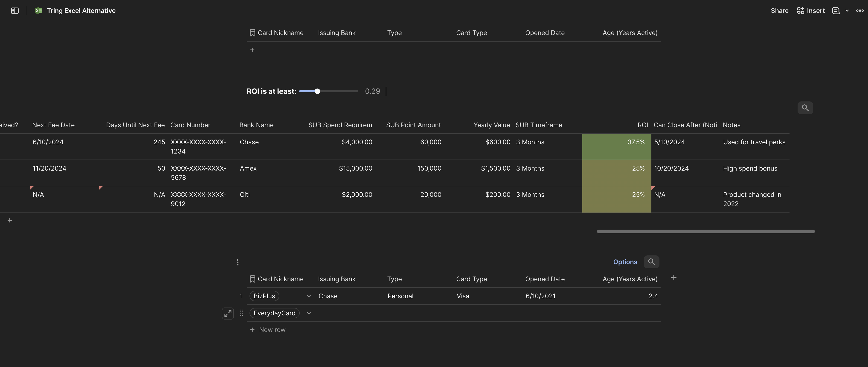This screenshot has width=868, height=367.
Task: Expand the BizPlus nickname dropdown
Action: (309, 296)
